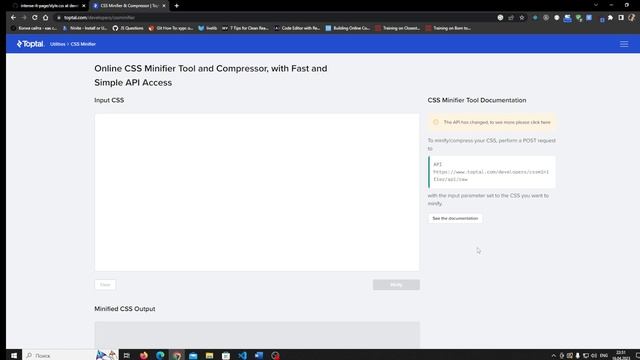This screenshot has height=360, width=640.
Task: Click the Minify button
Action: [x=396, y=284]
